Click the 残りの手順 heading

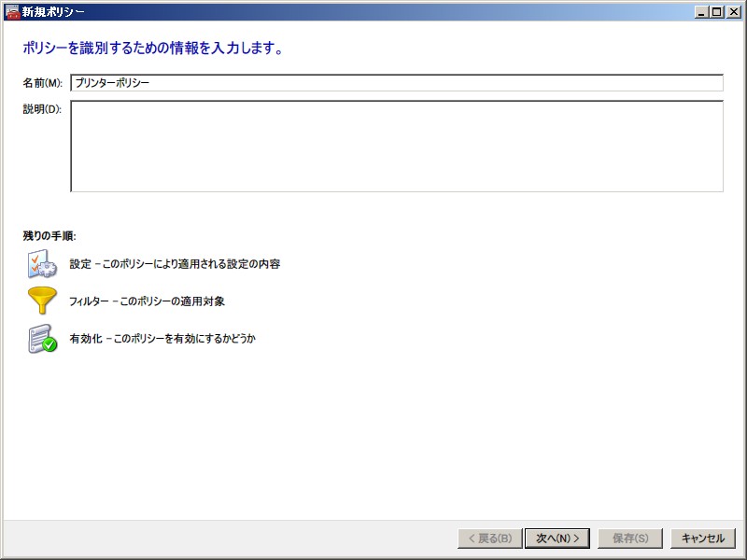click(49, 235)
